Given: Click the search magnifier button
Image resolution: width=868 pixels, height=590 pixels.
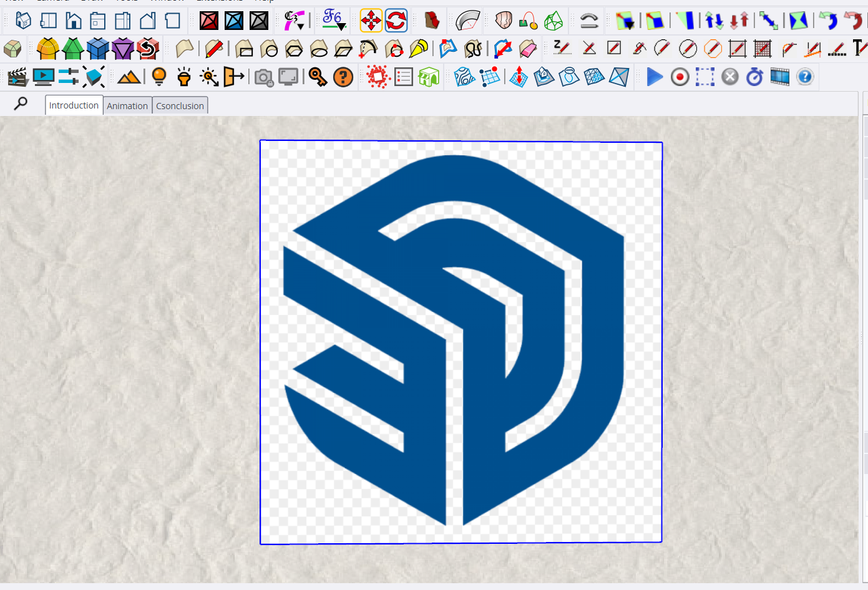Looking at the screenshot, I should coord(21,104).
